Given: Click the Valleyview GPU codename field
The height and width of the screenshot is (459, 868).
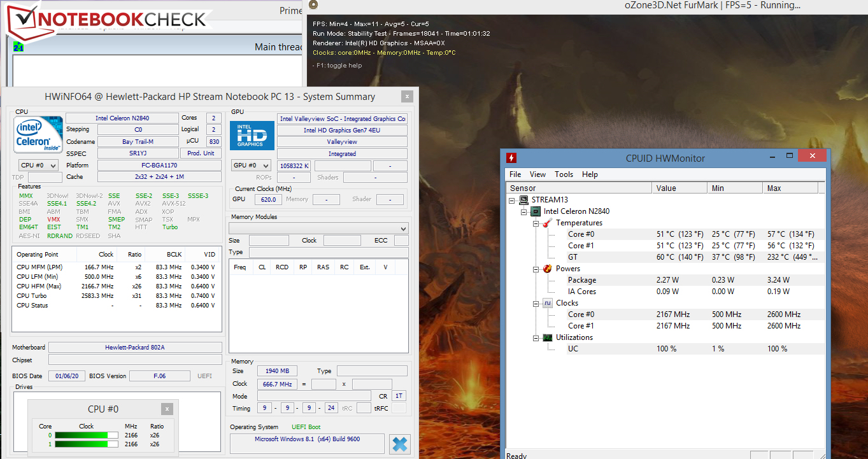Looking at the screenshot, I should pos(342,142).
